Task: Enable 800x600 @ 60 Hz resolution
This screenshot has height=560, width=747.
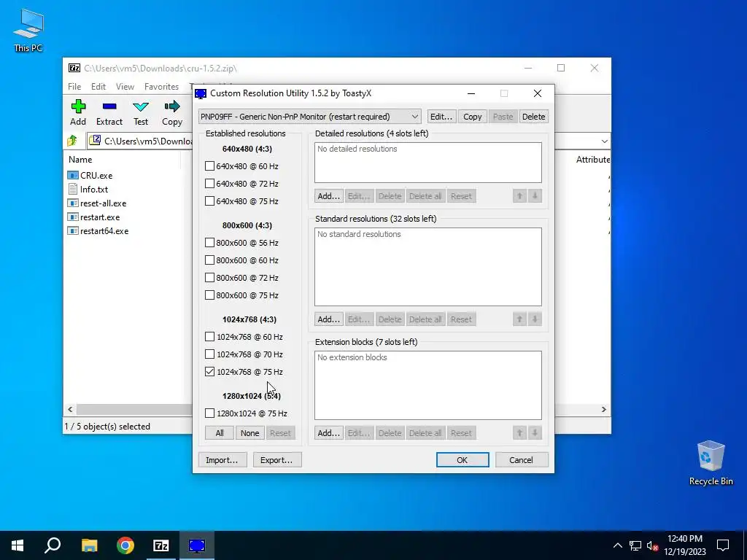Action: click(x=209, y=260)
